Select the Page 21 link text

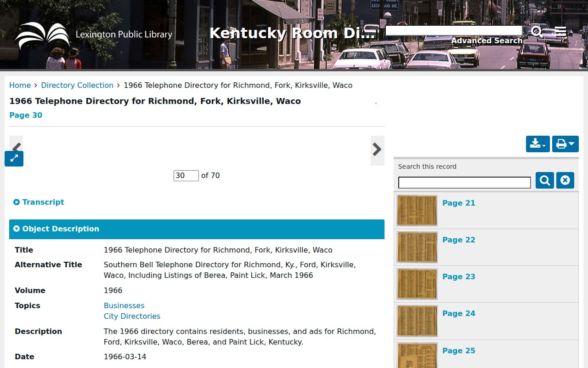(459, 203)
